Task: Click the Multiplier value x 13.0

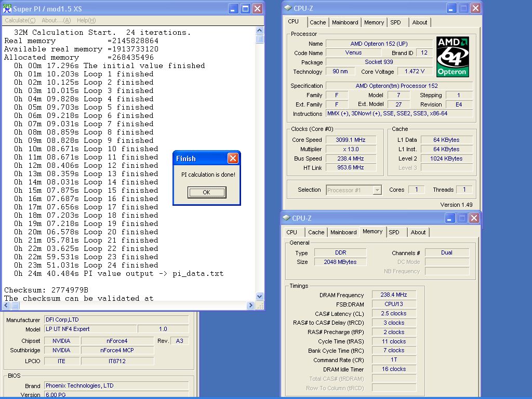Action: pos(351,149)
